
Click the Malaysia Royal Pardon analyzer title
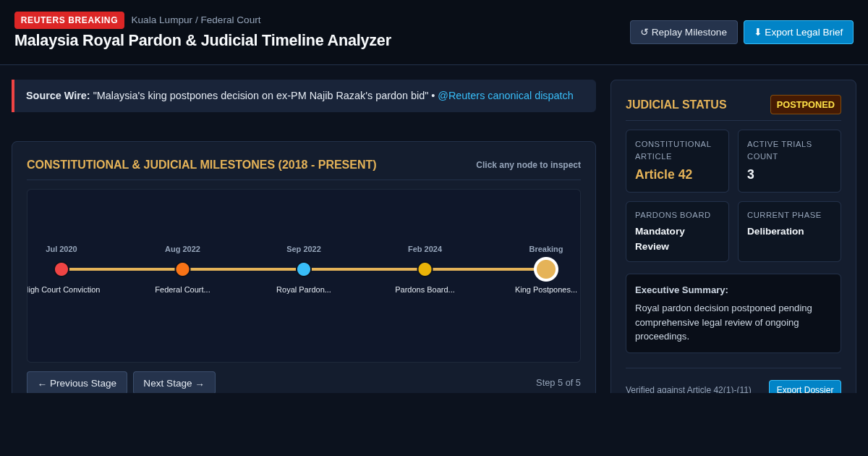(203, 41)
